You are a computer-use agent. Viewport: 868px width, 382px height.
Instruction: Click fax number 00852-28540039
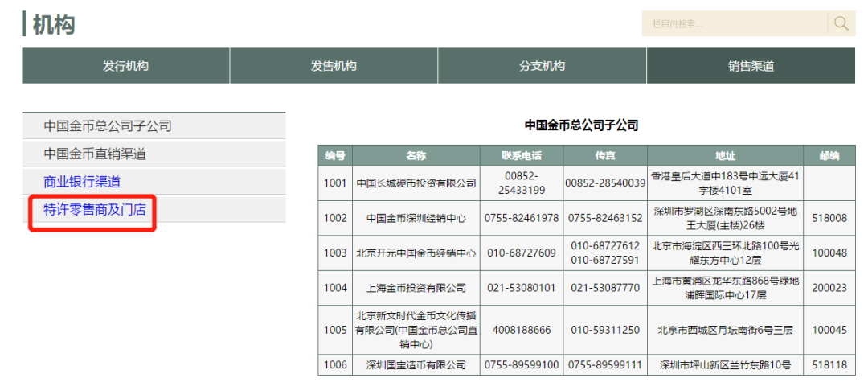[605, 183]
